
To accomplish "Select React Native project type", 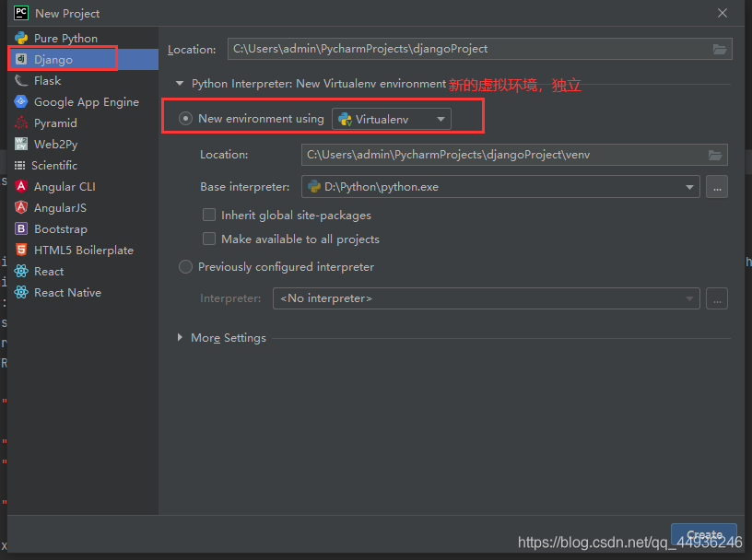I will tap(83, 292).
